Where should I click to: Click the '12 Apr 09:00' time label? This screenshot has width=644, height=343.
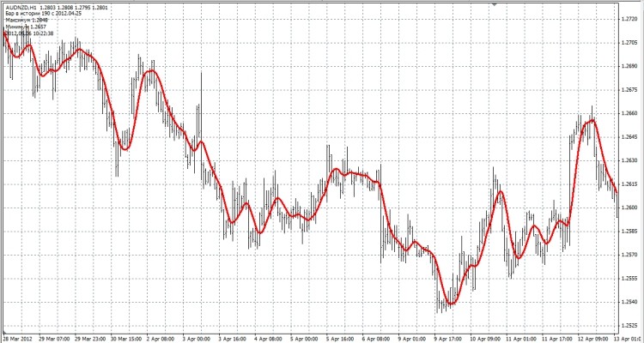coord(592,338)
